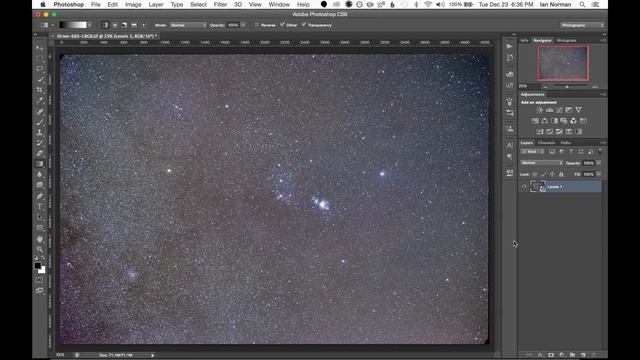Open the Window menu
This screenshot has width=640, height=360.
tap(279, 4)
